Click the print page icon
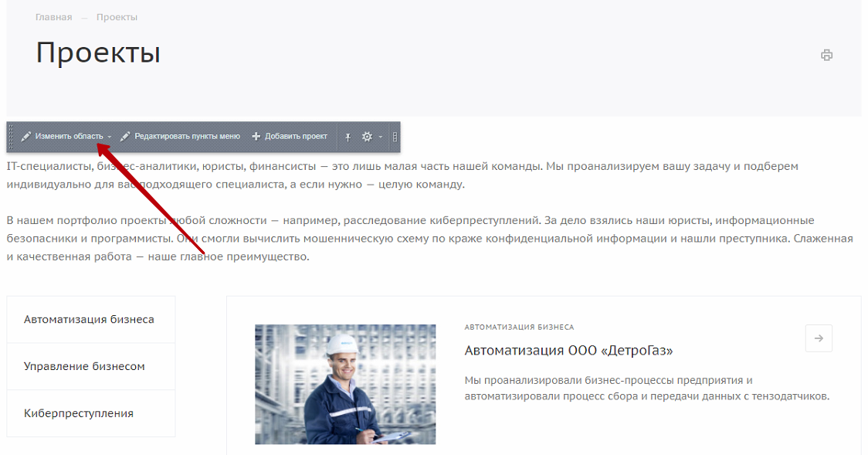 coord(826,55)
